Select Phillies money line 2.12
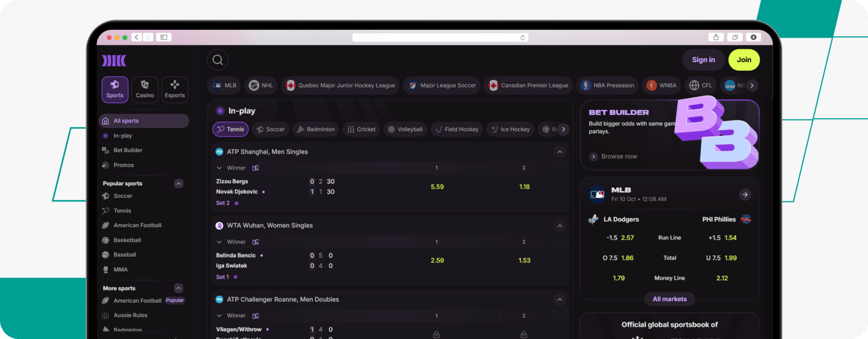Image resolution: width=868 pixels, height=339 pixels. 722,279
